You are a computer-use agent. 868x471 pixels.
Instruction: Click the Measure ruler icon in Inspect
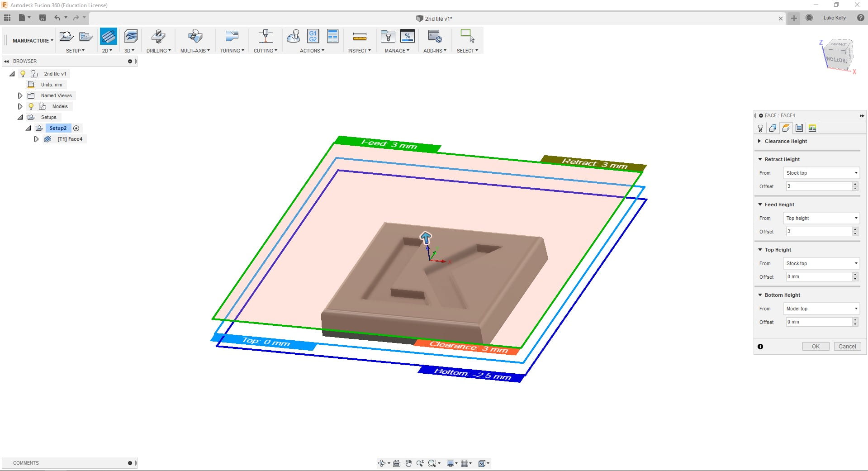(359, 36)
